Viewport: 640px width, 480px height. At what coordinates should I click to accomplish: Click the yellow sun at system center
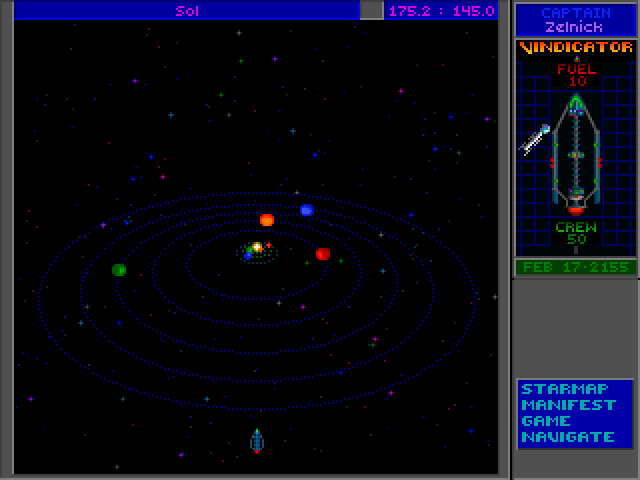[x=257, y=247]
